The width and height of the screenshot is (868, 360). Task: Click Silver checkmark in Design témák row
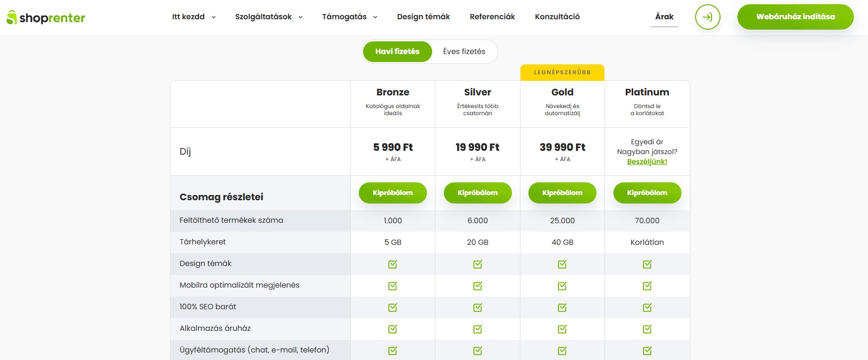pyautogui.click(x=478, y=264)
